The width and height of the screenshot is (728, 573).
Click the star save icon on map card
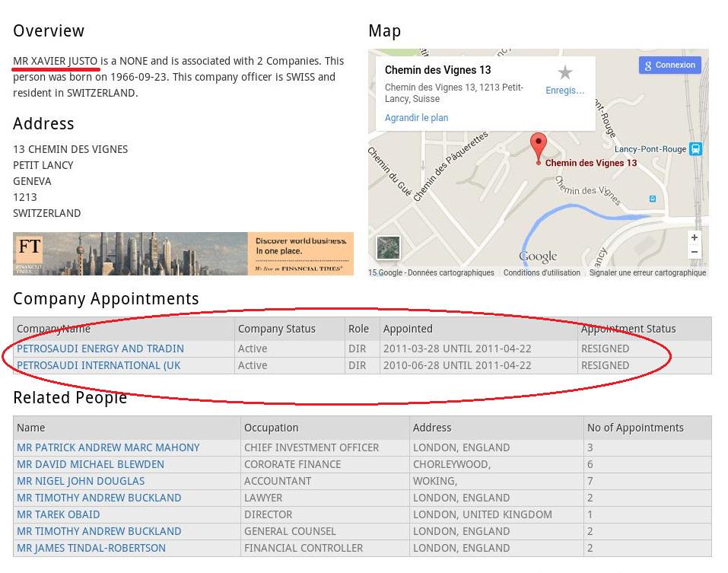tap(564, 72)
